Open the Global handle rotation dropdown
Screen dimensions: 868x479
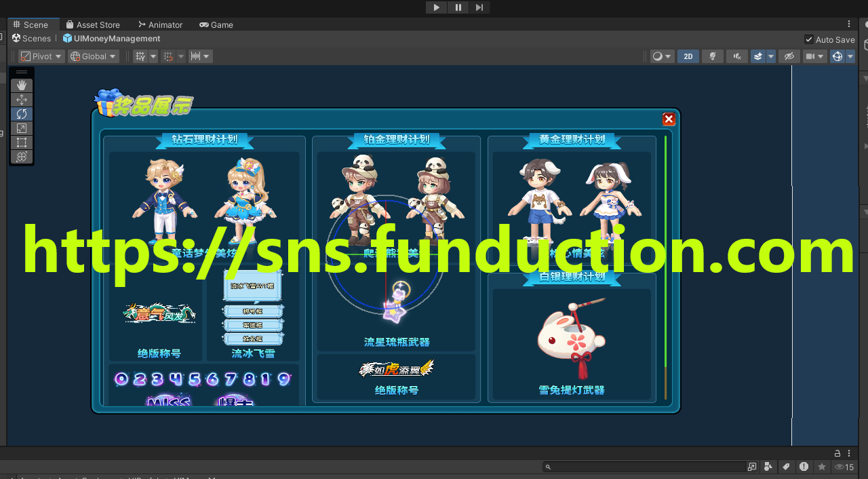point(94,56)
